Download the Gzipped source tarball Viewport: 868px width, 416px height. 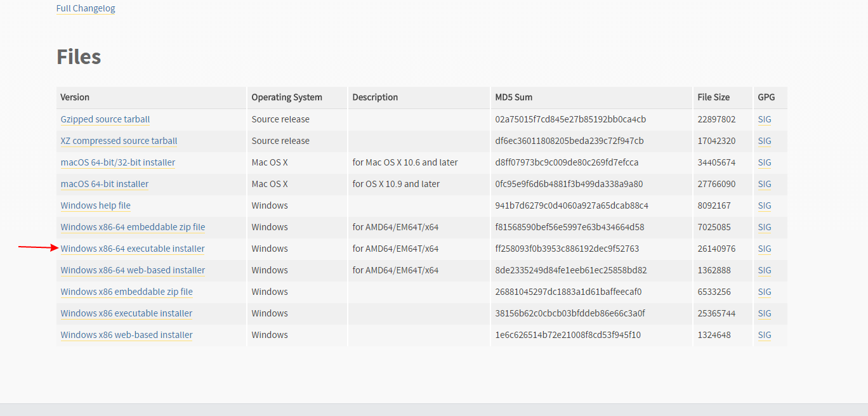click(105, 119)
